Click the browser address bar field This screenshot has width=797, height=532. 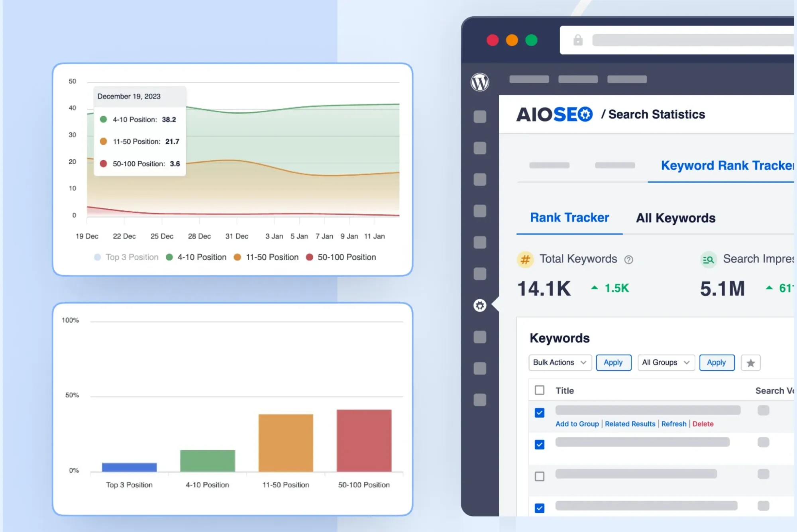pyautogui.click(x=677, y=40)
